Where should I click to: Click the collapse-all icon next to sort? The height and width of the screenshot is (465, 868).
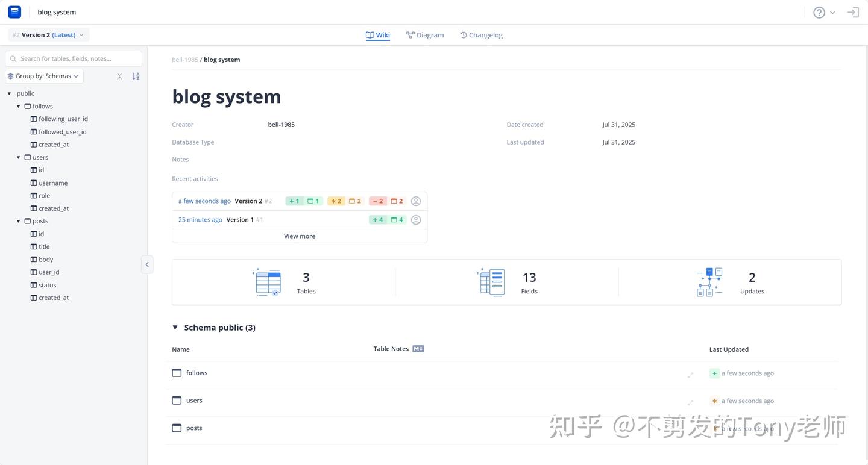click(x=119, y=76)
